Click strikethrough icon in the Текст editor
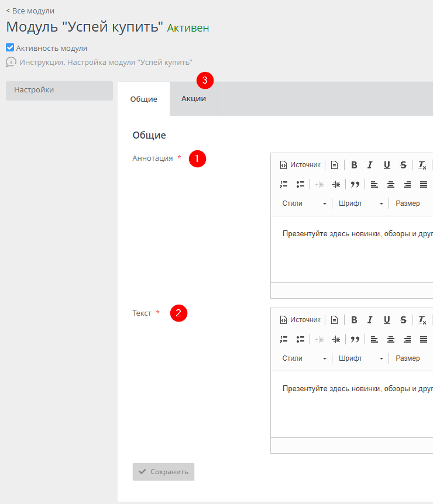433x504 pixels. (403, 320)
